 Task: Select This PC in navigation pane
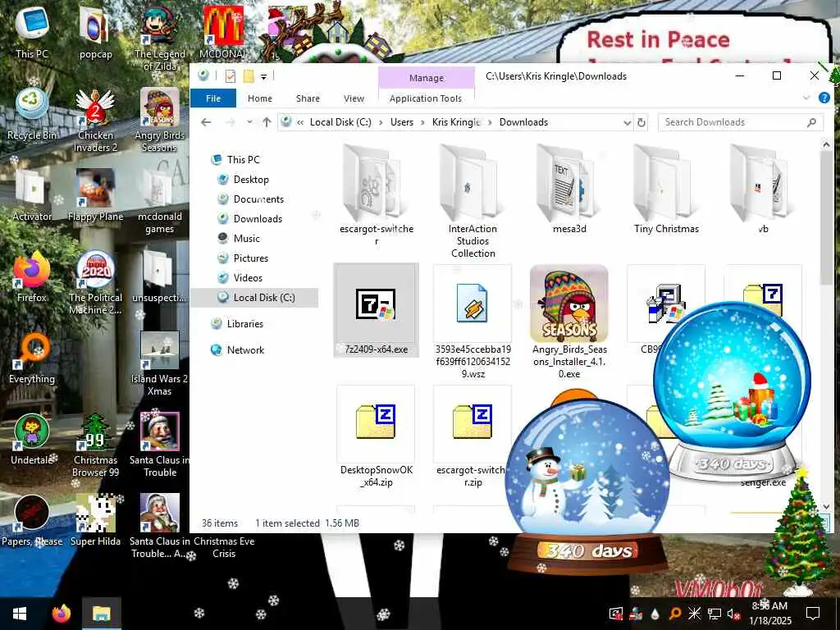pos(243,160)
